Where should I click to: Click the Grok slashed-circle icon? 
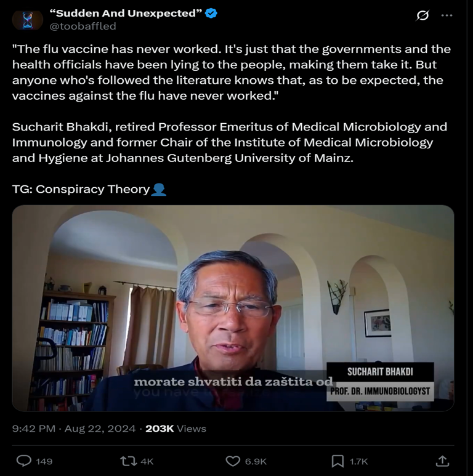[422, 15]
